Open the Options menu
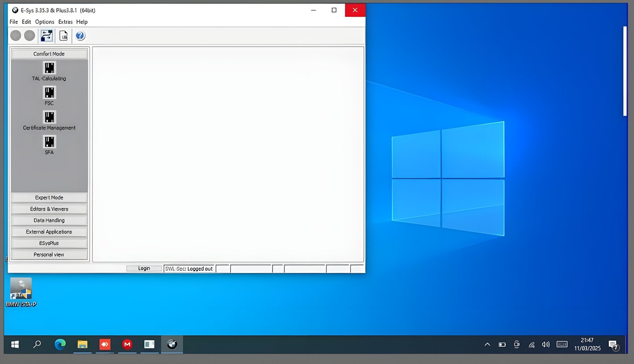Screen dimensions: 634x364 point(45,22)
